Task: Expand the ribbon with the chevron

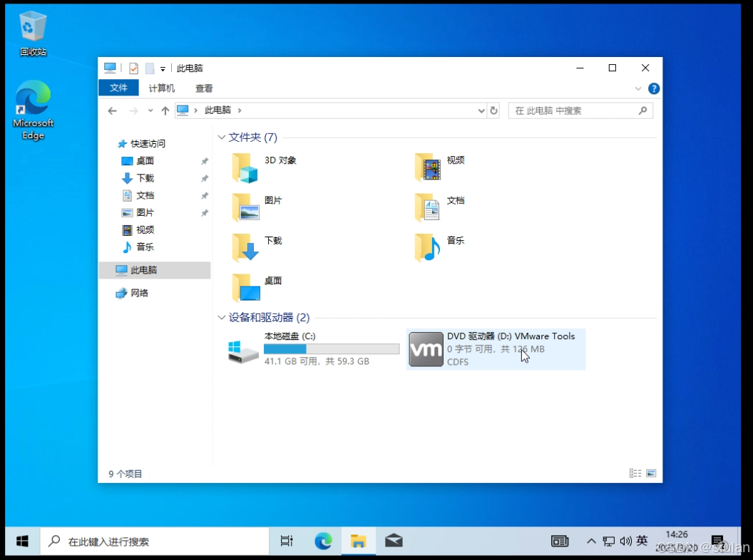Action: [x=637, y=88]
